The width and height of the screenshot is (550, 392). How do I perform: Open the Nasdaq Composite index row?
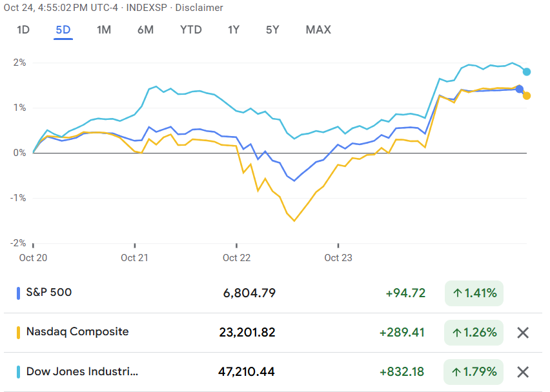[77, 332]
